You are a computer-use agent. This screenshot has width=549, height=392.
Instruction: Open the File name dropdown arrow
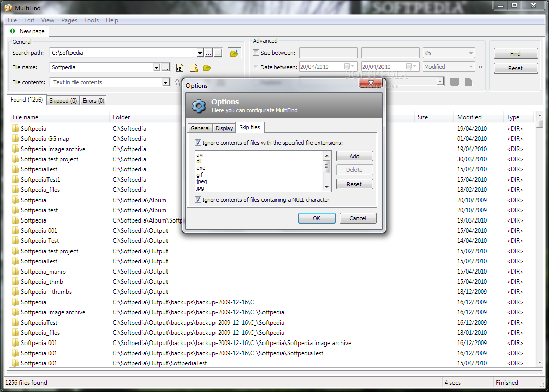coord(157,67)
